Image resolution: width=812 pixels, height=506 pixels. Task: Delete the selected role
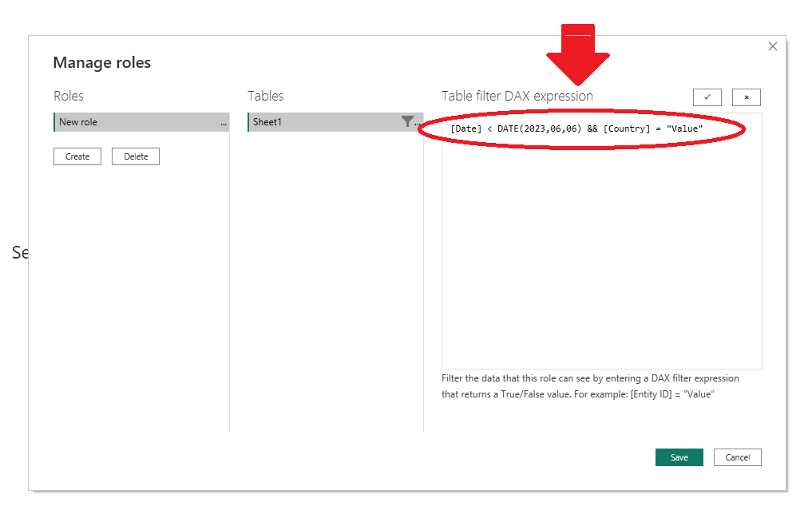(135, 156)
